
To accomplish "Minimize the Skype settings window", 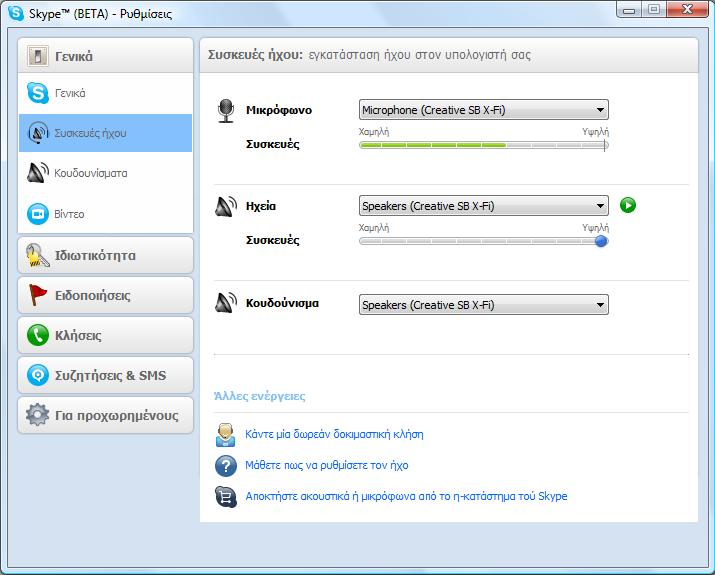I will pyautogui.click(x=629, y=10).
